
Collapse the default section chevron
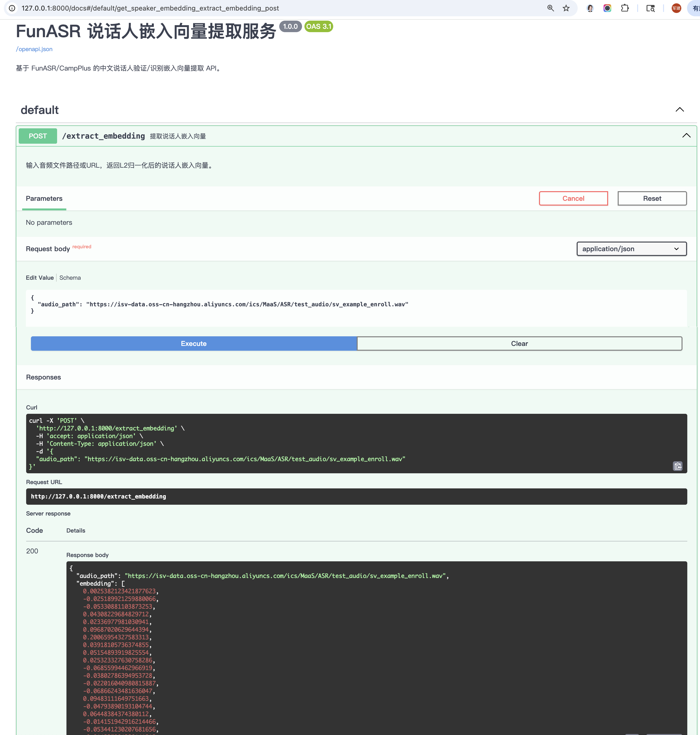point(679,110)
